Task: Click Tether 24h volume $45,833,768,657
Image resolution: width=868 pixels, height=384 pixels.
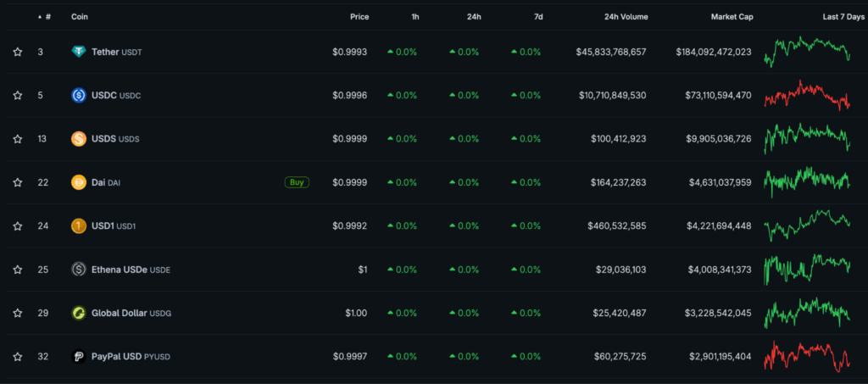Action: pyautogui.click(x=610, y=52)
